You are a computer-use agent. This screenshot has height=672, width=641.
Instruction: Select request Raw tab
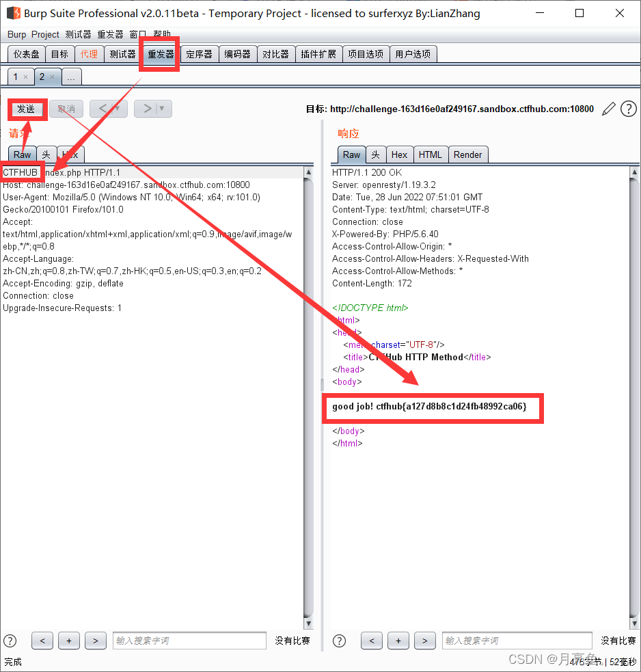pos(23,154)
